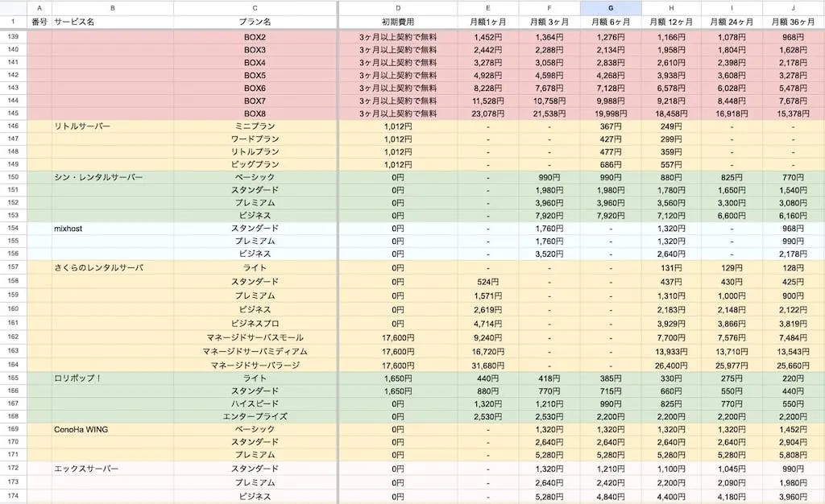The image size is (825, 504).
Task: Select the '4,840円' cell
Action: pyautogui.click(x=611, y=496)
